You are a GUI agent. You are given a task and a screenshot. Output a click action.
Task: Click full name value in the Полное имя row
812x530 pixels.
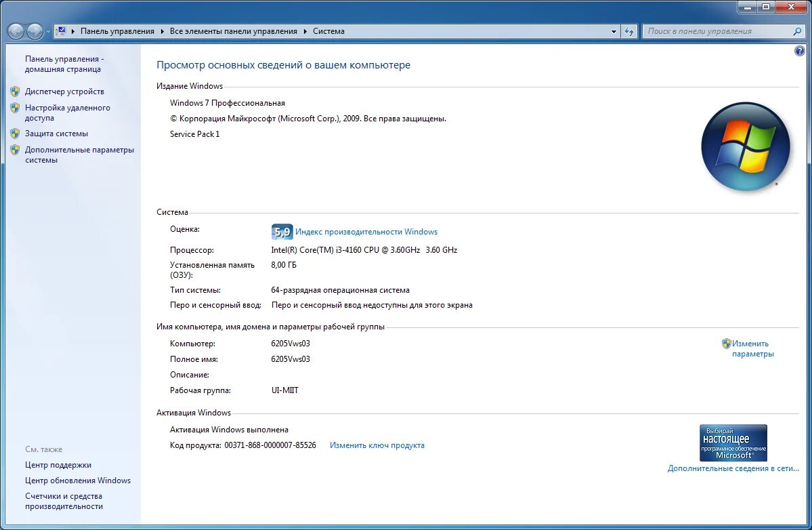(x=291, y=359)
